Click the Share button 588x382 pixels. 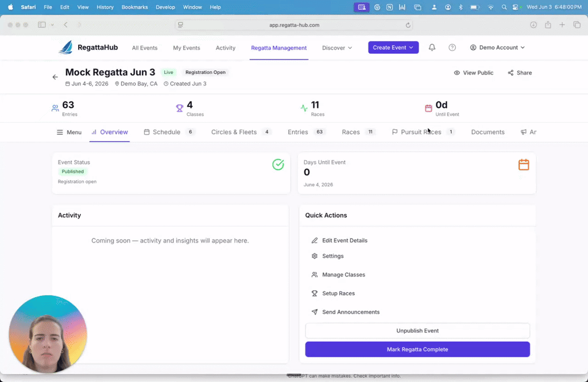coord(519,73)
